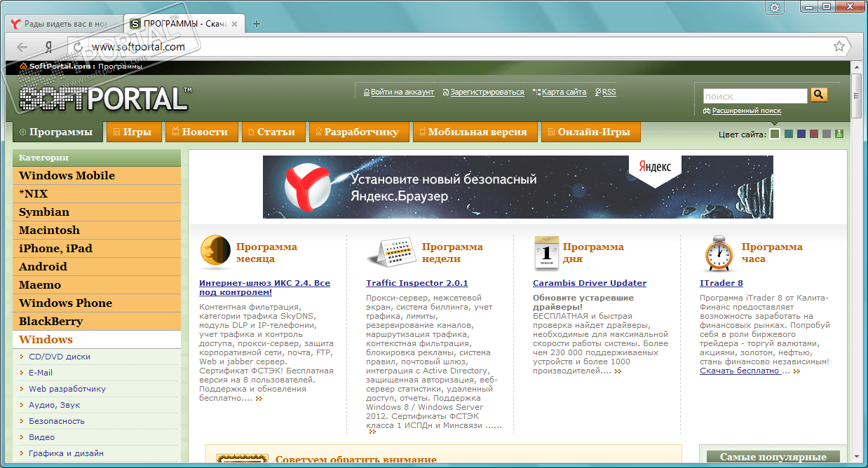868x468 pixels.
Task: Open the E-Mail subcategory
Action: [x=41, y=373]
